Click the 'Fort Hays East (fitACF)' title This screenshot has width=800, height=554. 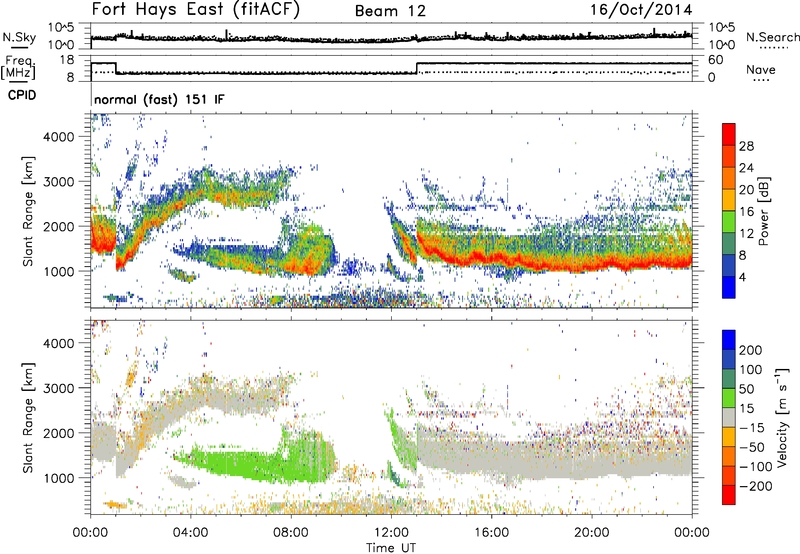196,9
